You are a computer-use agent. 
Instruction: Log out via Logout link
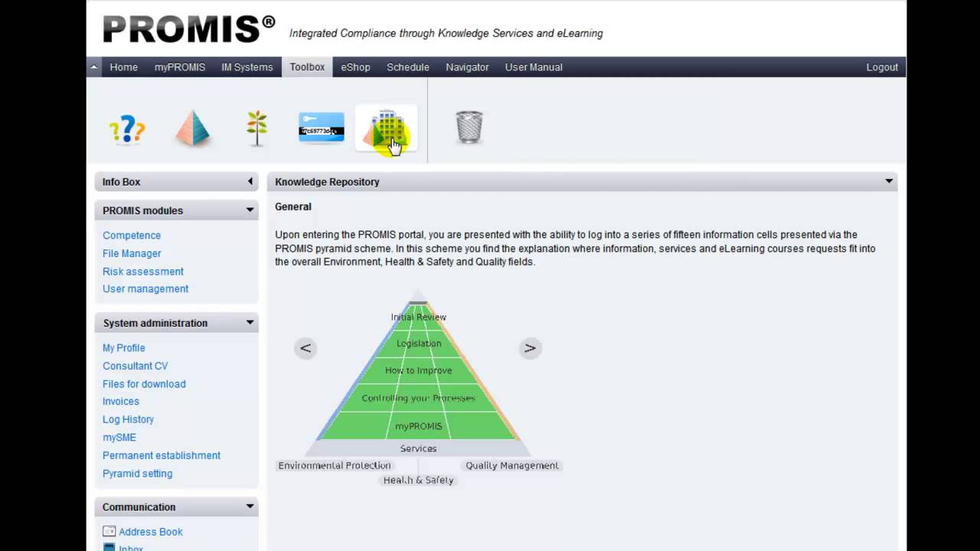(882, 67)
